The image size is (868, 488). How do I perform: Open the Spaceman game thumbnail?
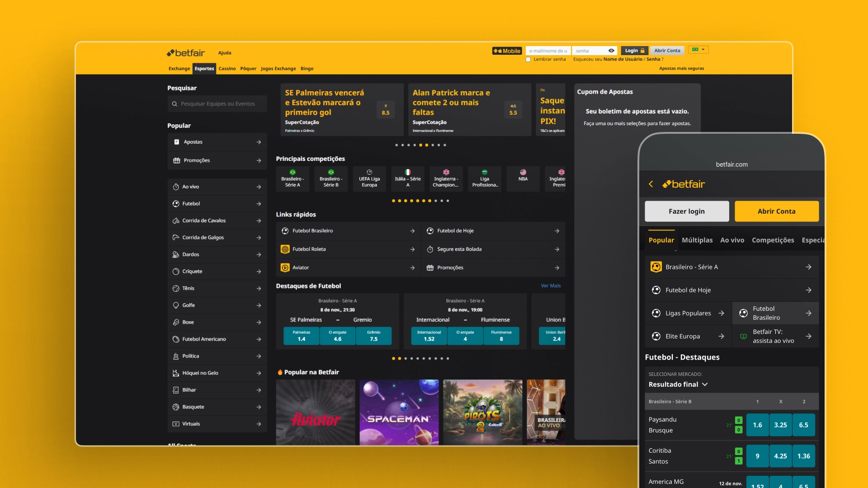399,412
